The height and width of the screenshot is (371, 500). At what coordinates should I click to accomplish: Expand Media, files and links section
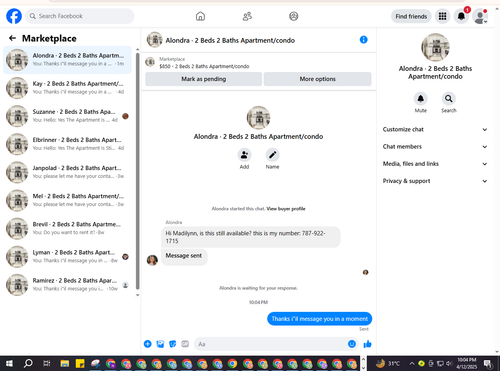(435, 164)
